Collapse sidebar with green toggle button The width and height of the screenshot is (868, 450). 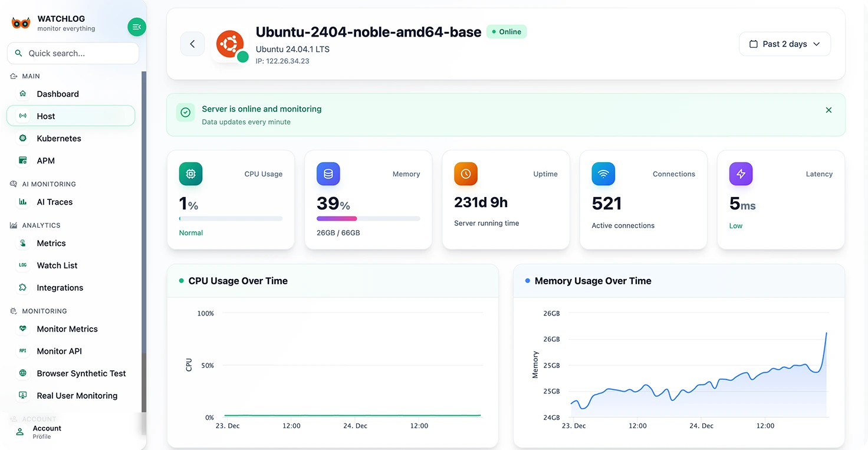pyautogui.click(x=137, y=27)
